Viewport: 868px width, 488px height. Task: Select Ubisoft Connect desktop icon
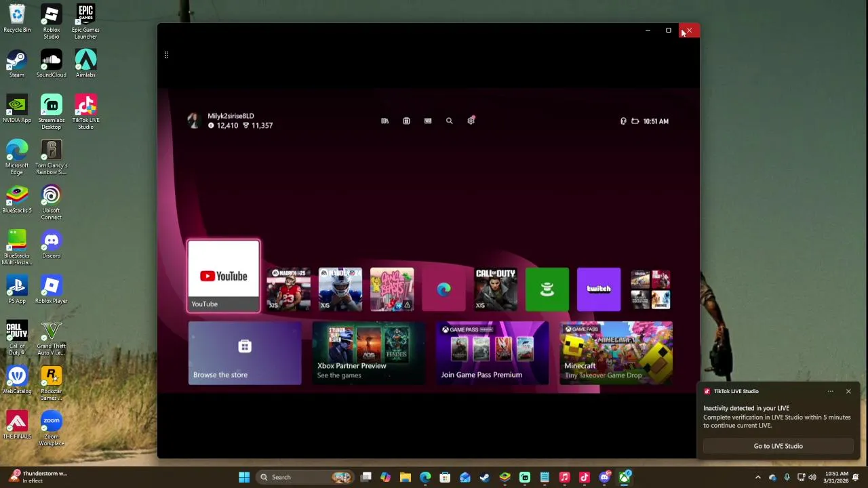point(52,203)
